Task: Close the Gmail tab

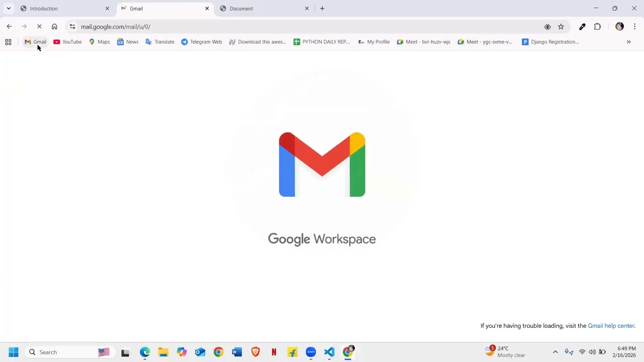Action: tap(207, 9)
